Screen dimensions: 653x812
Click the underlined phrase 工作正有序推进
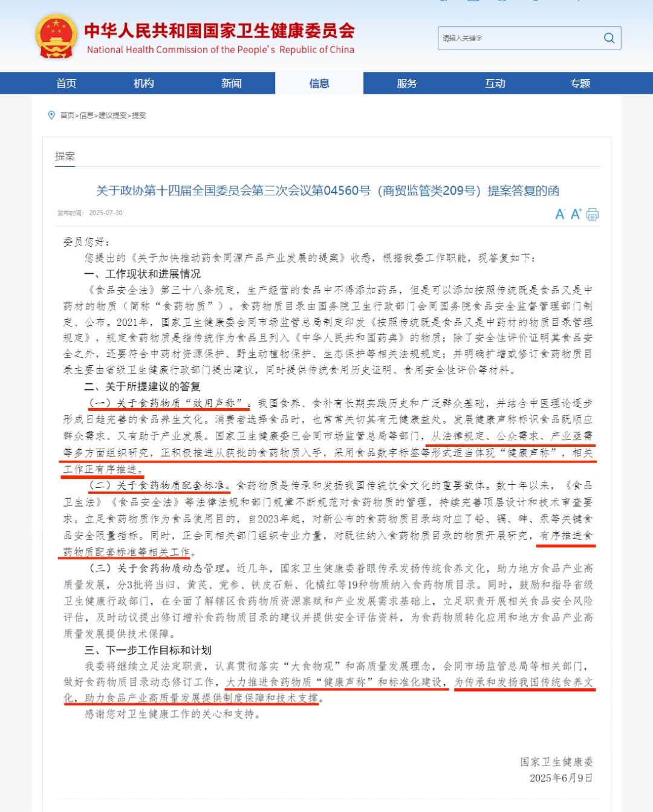(x=100, y=470)
